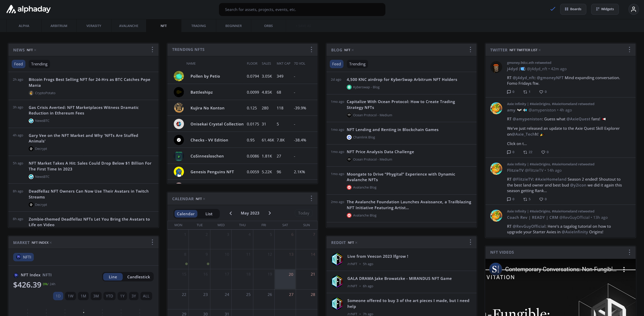The height and width of the screenshot is (316, 644).
Task: Select NFTI market chip
Action: 23,257
